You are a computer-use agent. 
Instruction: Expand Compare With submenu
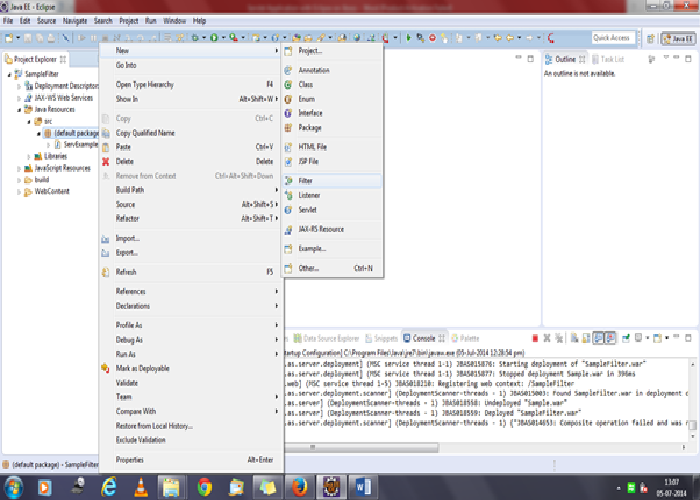(191, 411)
